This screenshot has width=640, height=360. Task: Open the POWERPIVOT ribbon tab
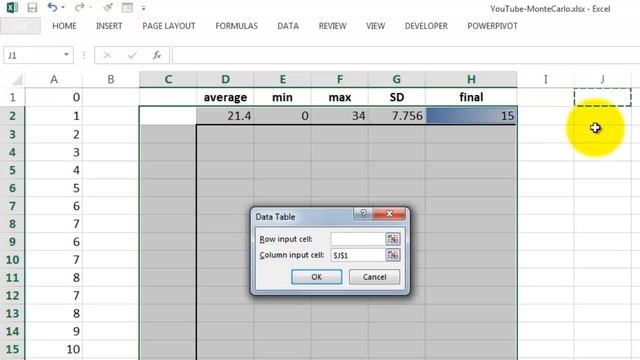492,26
